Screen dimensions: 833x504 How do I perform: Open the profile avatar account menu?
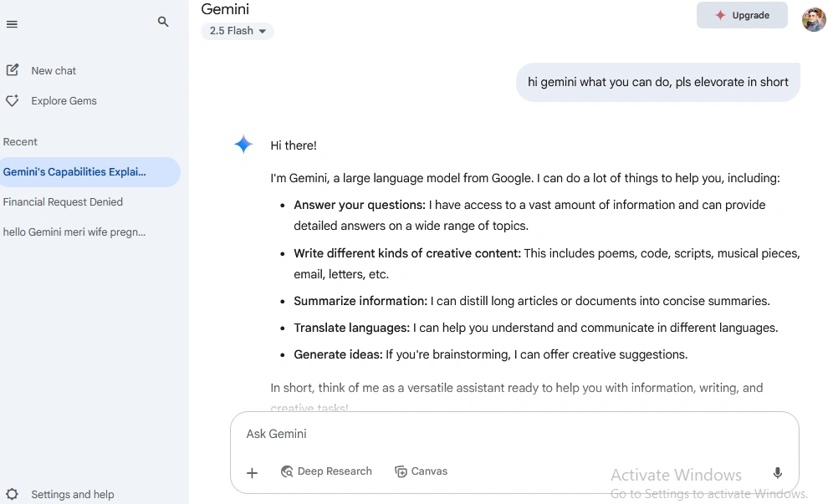coord(814,20)
